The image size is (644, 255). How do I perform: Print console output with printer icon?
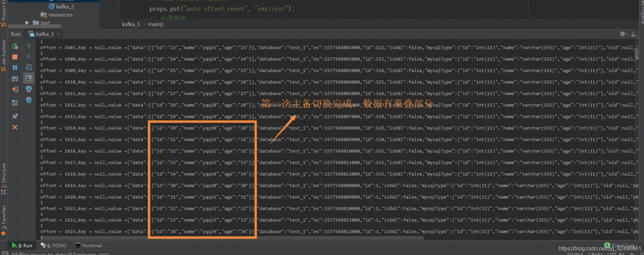point(29,89)
